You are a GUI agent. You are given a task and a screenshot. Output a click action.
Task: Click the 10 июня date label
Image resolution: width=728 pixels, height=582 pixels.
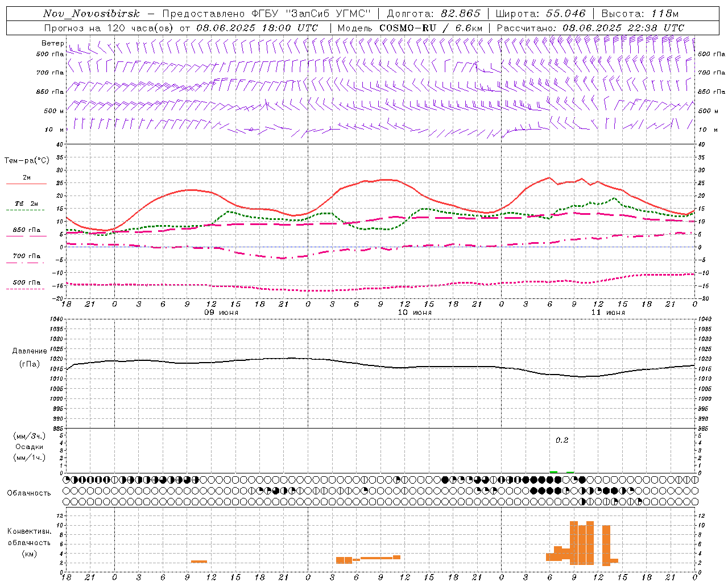coord(415,313)
